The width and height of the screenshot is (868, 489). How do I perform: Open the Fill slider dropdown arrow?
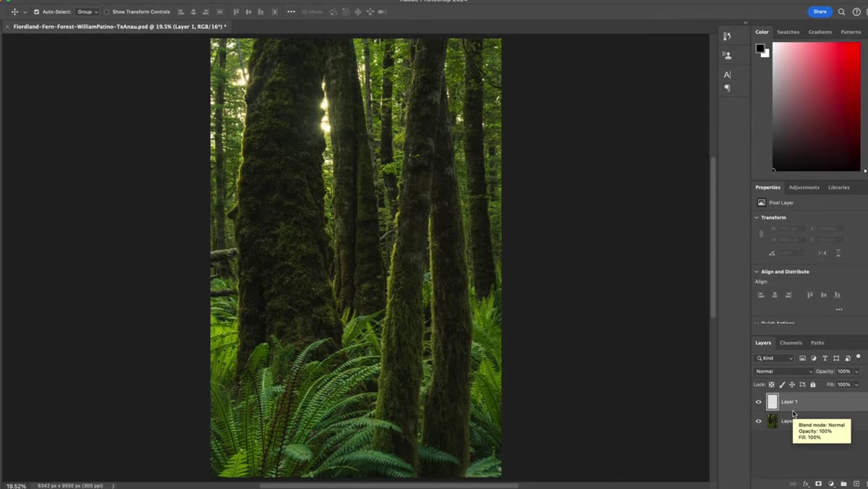(856, 385)
